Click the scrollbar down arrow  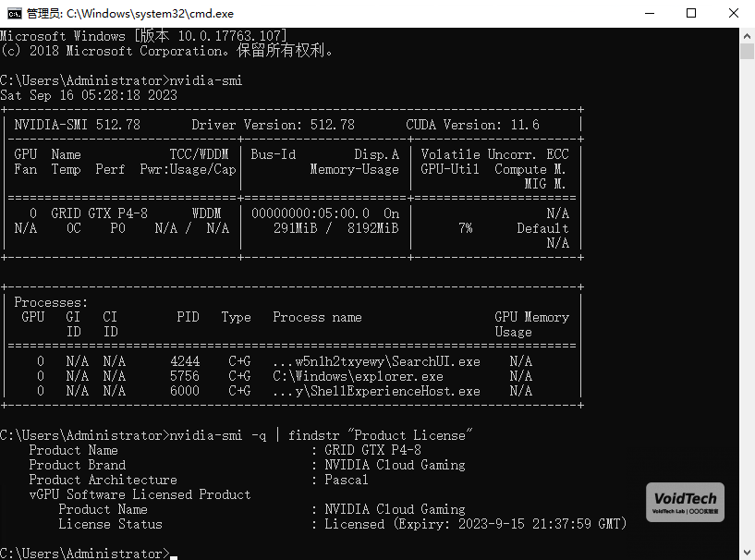click(x=747, y=553)
